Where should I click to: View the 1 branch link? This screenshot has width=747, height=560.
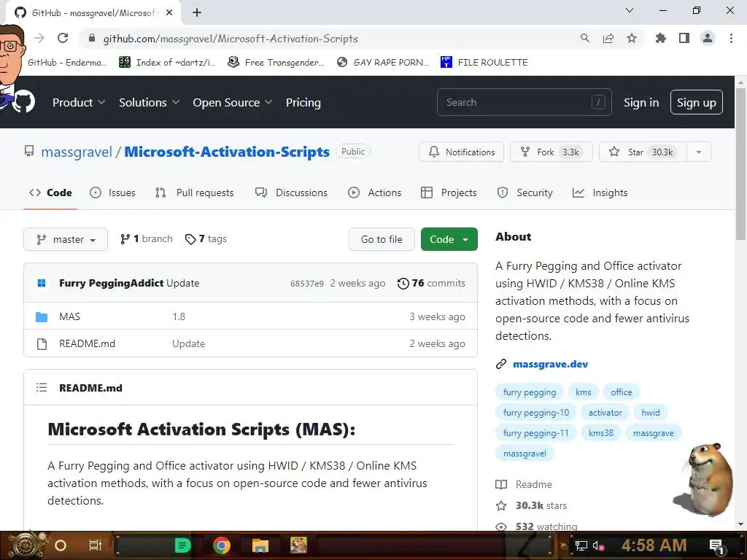(146, 238)
